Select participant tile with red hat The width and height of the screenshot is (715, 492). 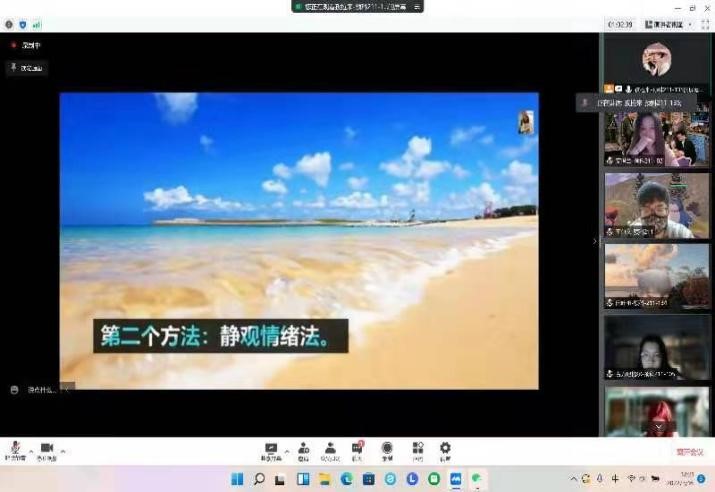(657, 412)
